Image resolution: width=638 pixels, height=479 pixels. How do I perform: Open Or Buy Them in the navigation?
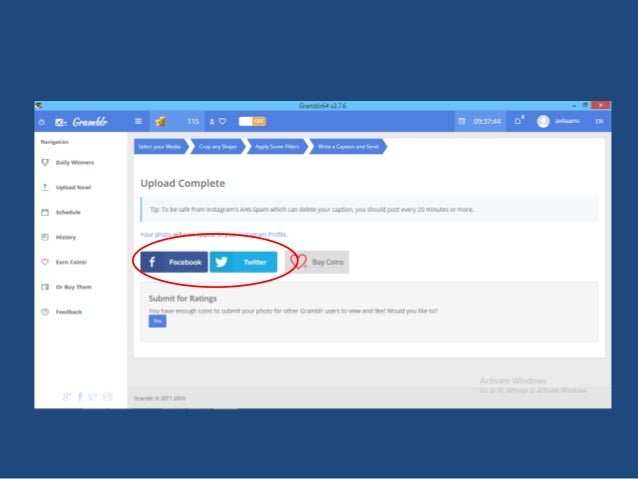click(x=73, y=287)
